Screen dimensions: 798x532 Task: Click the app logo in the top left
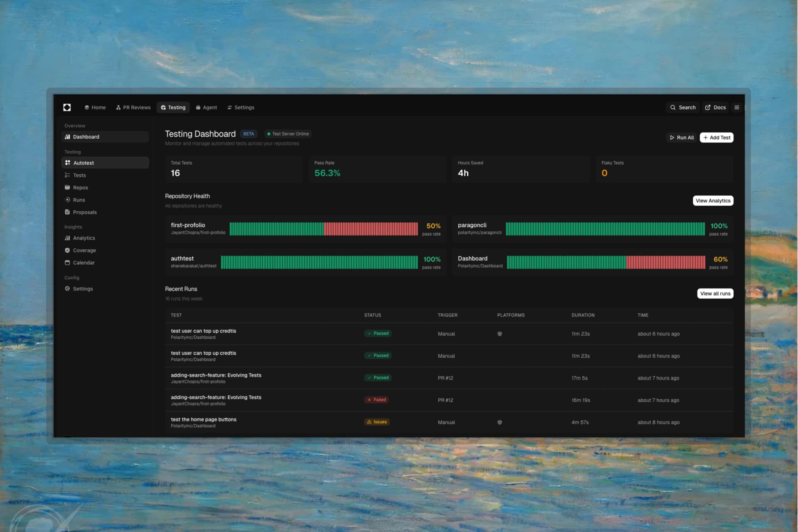(67, 107)
